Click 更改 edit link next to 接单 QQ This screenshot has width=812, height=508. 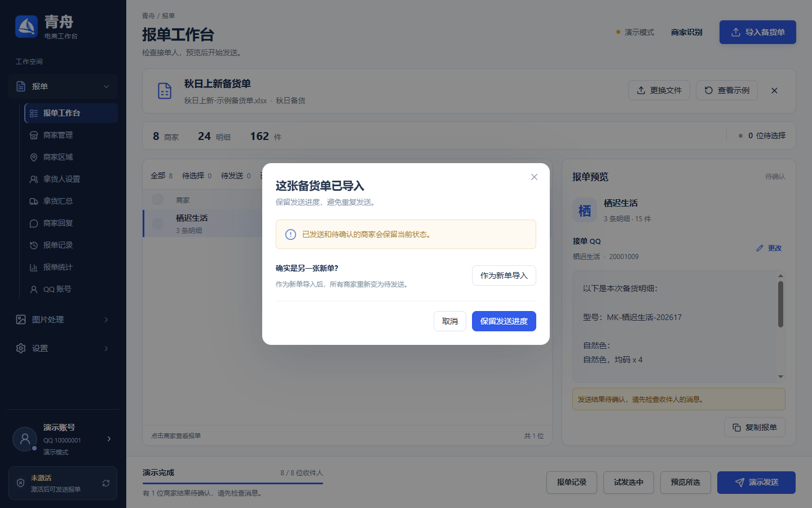(x=769, y=248)
